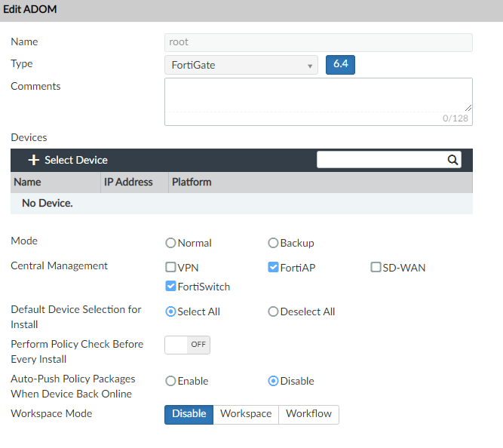Uncheck the FortiAP checkbox
The height and width of the screenshot is (448, 503).
click(x=274, y=267)
